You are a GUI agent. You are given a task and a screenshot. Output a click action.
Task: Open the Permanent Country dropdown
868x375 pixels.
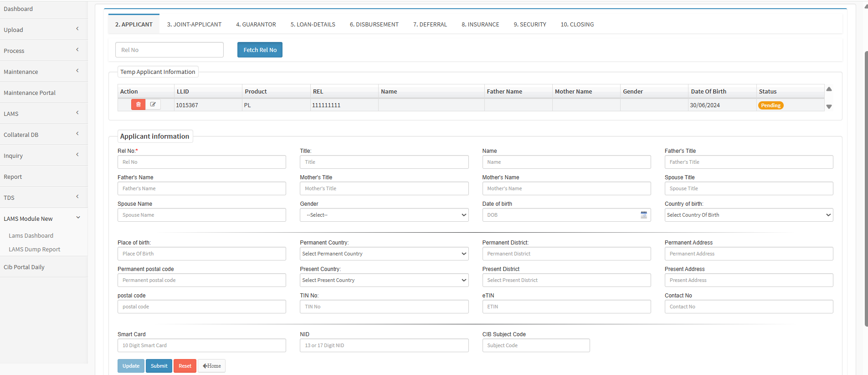[384, 254]
